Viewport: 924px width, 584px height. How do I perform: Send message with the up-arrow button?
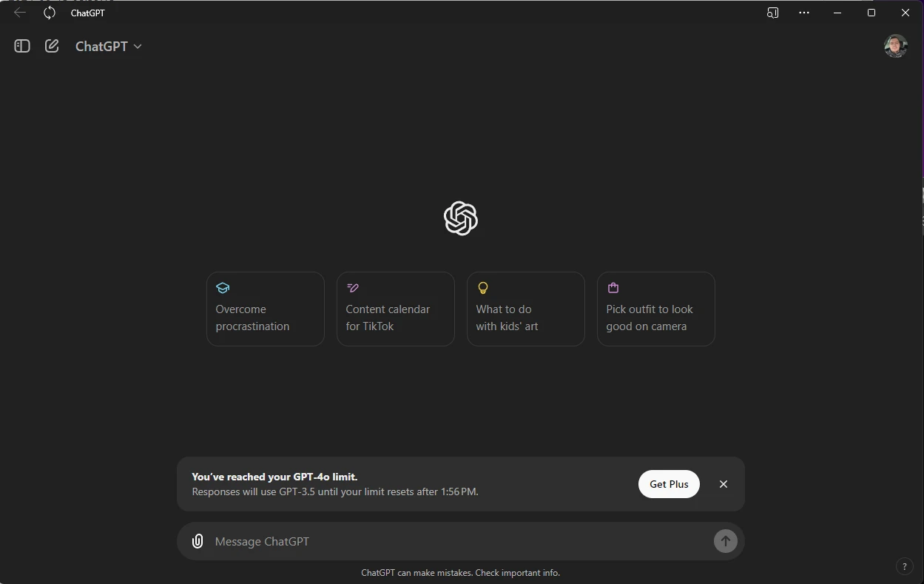tap(726, 541)
